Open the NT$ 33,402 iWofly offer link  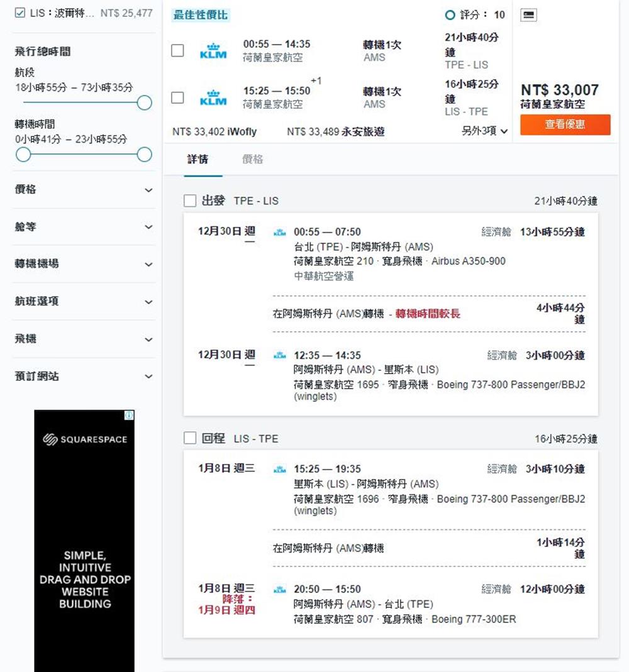(x=214, y=132)
